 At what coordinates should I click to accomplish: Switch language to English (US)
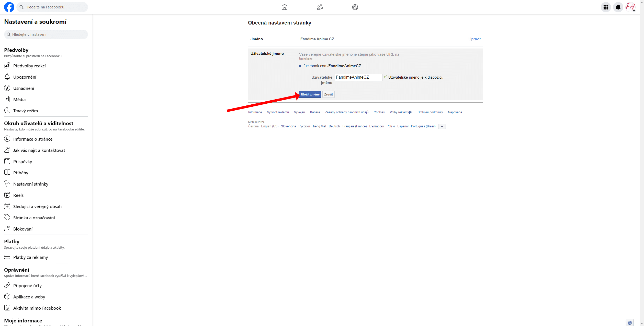(x=270, y=126)
